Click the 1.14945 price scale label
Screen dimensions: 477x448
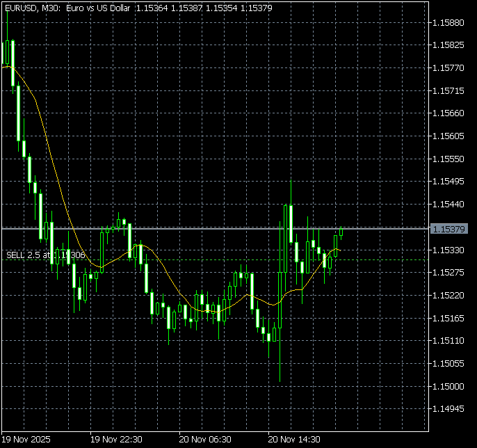tap(448, 409)
